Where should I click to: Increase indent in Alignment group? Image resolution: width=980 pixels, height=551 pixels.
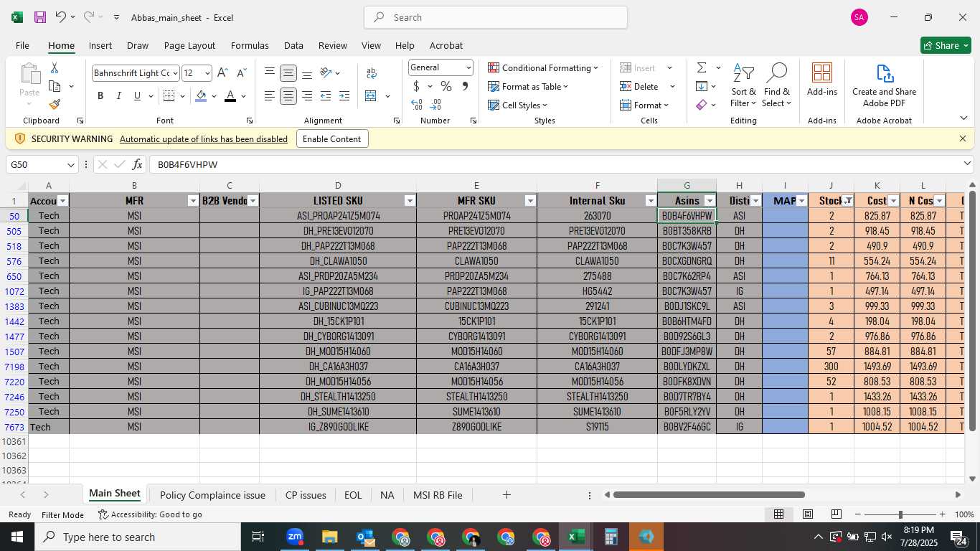click(x=344, y=96)
